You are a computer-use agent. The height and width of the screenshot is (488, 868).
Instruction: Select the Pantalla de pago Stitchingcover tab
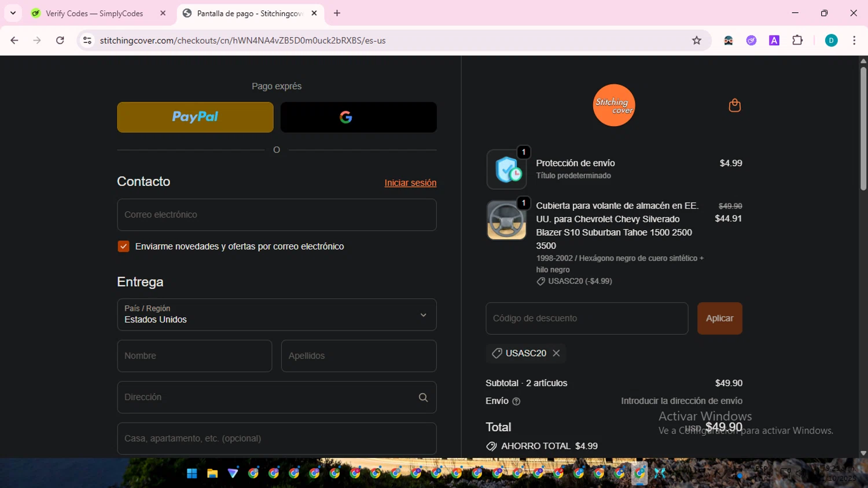tap(249, 13)
